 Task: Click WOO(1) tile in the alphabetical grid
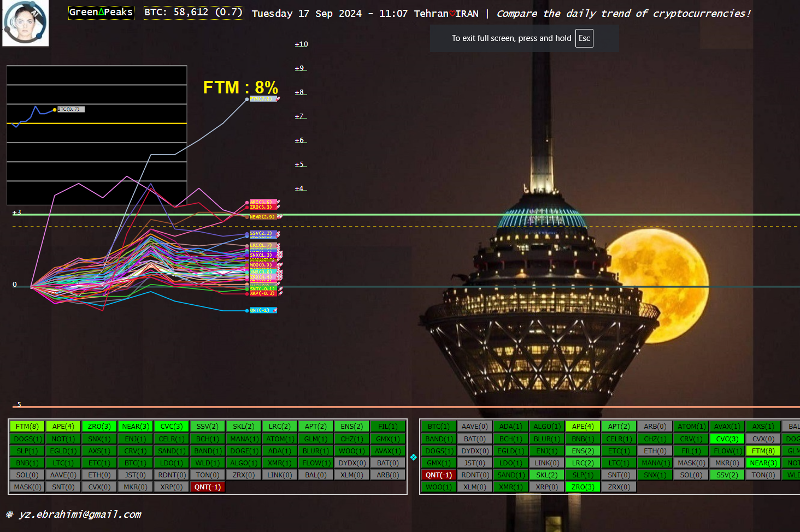pyautogui.click(x=438, y=487)
